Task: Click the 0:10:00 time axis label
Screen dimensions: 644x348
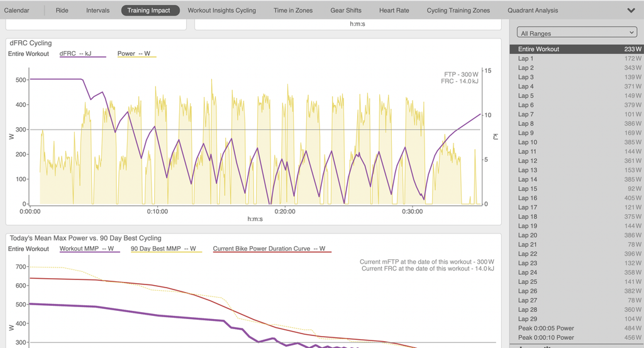Action: tap(157, 211)
